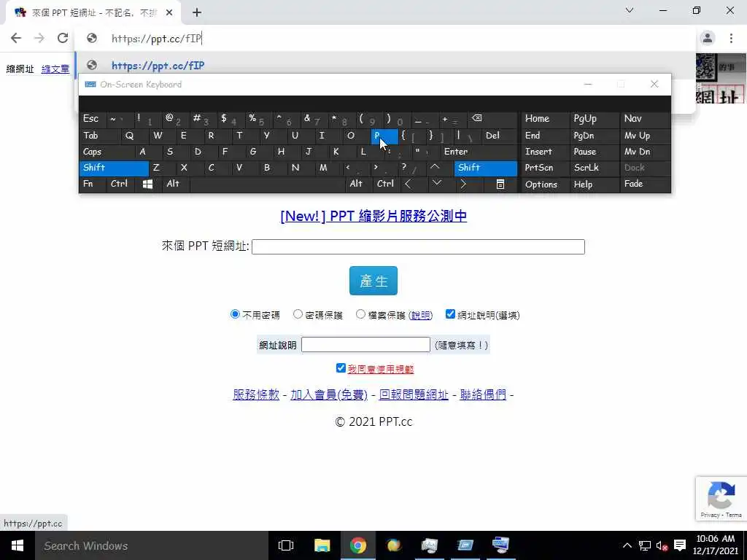Close the PPT short URL tab
Image resolution: width=747 pixels, height=560 pixels.
[x=169, y=13]
